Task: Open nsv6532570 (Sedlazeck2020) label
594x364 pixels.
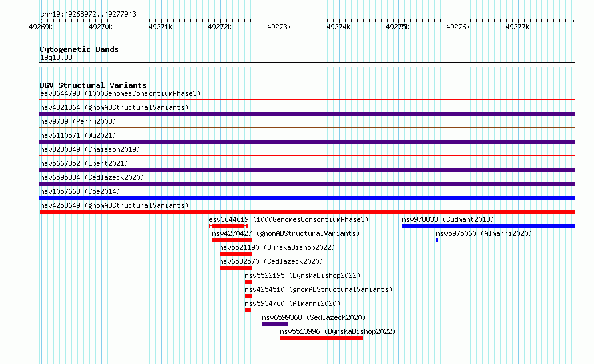Action: [x=271, y=261]
